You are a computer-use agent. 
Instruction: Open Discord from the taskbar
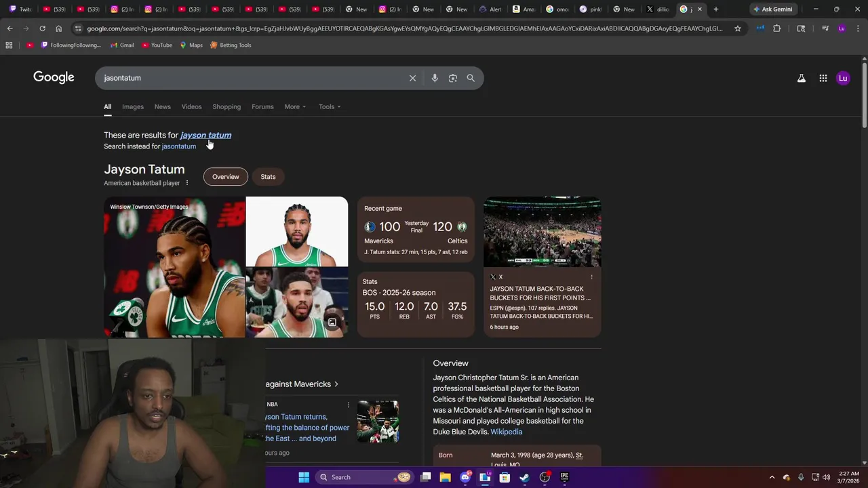click(465, 477)
